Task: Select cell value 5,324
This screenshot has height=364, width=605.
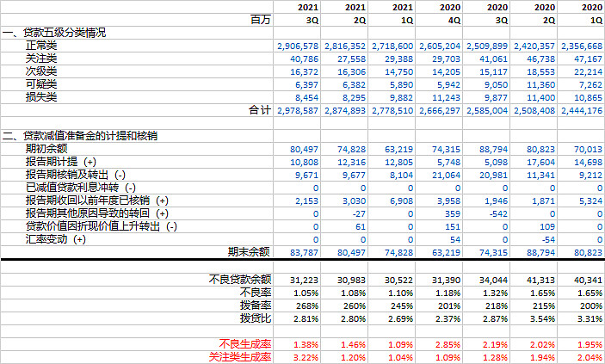Action: pos(591,201)
